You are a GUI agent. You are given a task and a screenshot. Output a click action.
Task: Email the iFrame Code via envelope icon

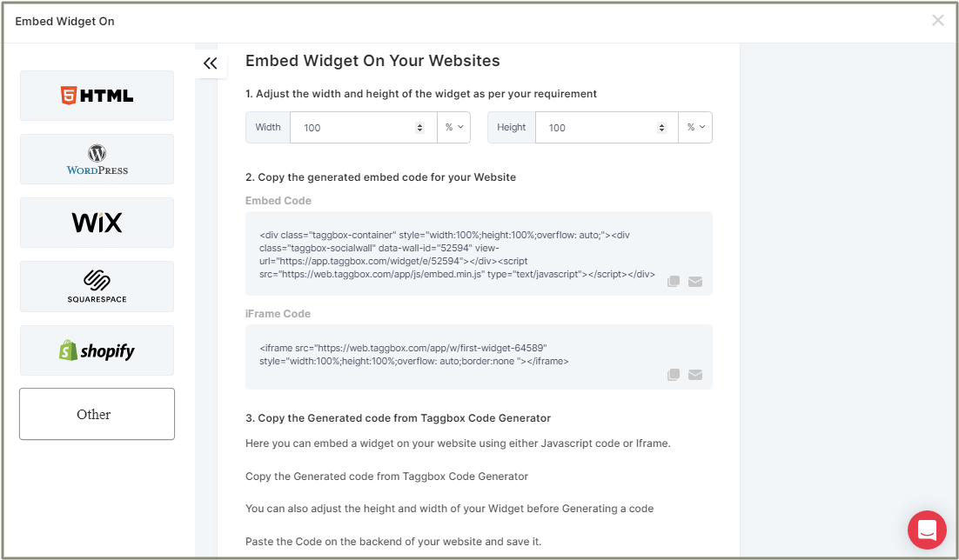click(695, 374)
